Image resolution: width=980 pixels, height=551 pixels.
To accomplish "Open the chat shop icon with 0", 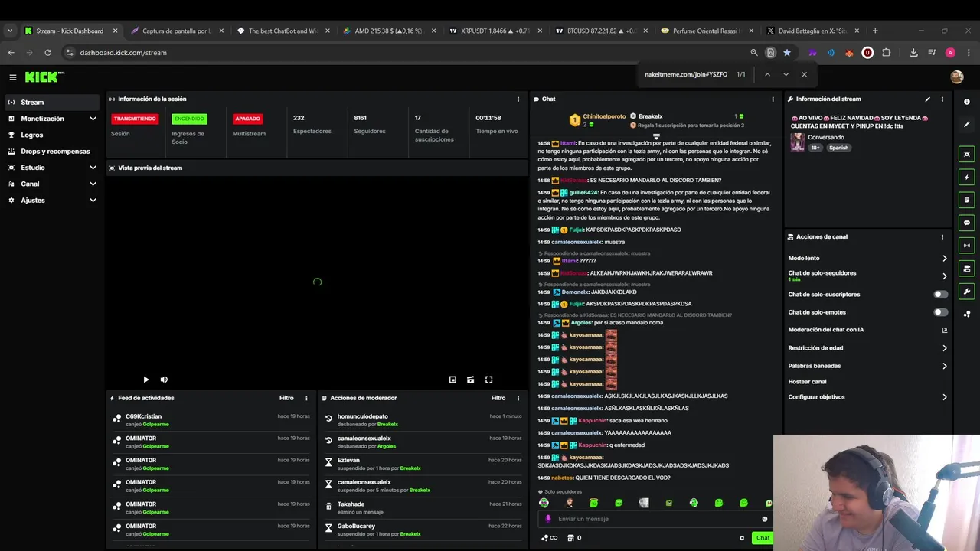I will point(574,538).
